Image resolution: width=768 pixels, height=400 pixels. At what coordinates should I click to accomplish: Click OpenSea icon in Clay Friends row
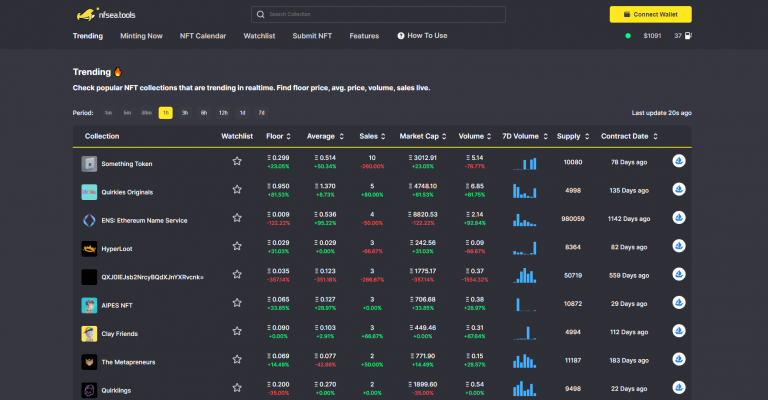[679, 333]
